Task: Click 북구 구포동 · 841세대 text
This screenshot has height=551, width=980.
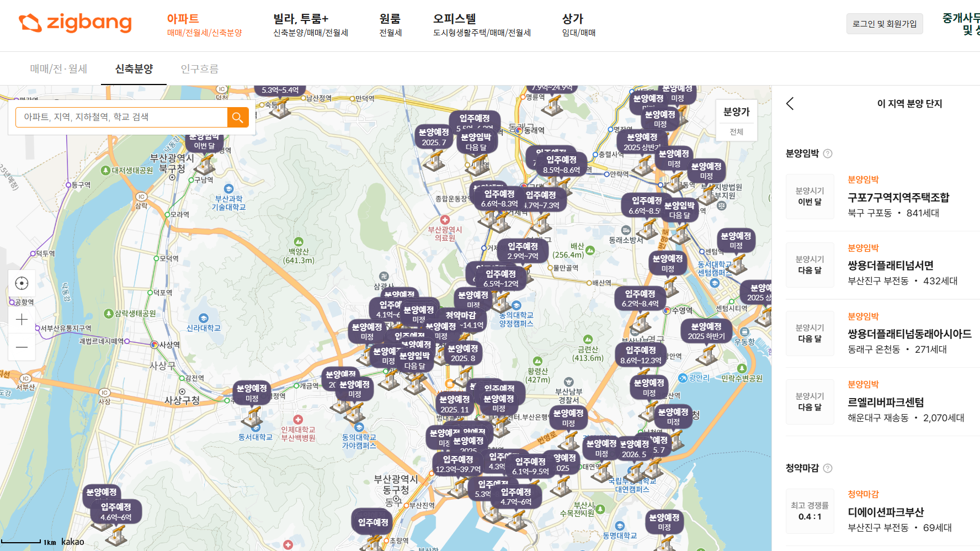Action: 893,213
